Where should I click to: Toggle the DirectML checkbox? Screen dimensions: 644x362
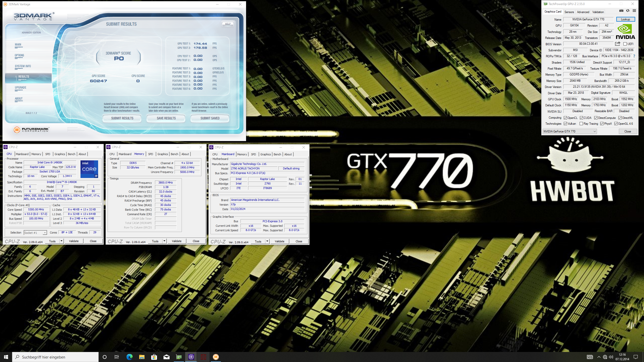tap(620, 118)
